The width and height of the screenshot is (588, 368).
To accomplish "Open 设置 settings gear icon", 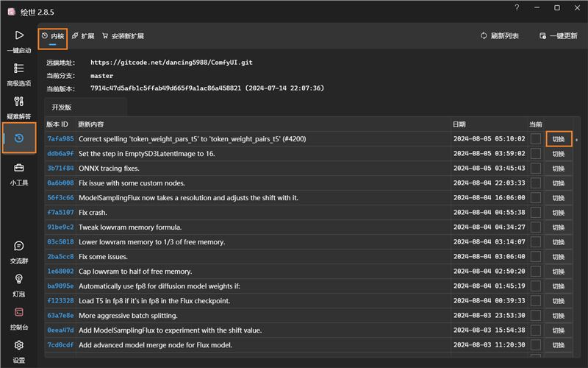I will tap(18, 345).
